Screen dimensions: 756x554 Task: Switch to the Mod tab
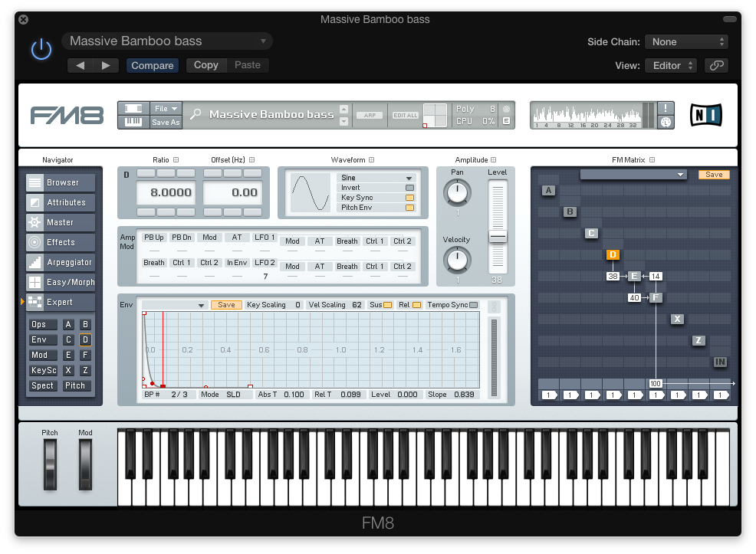click(x=43, y=355)
